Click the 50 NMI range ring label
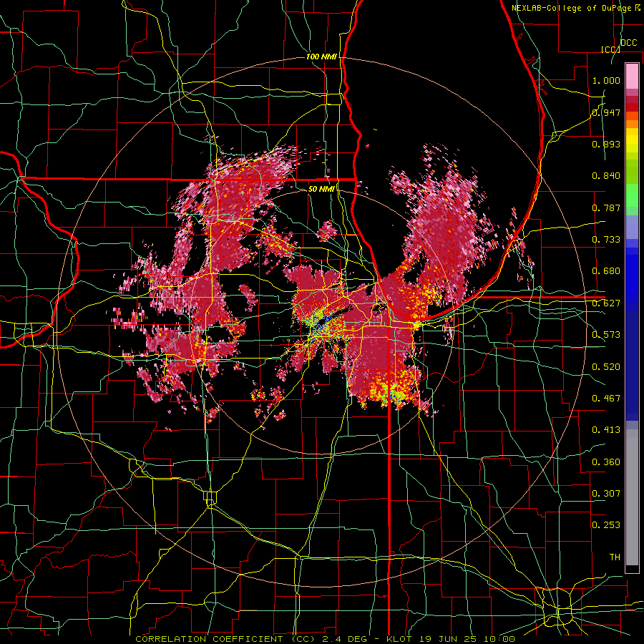Viewport: 644px width, 644px height. 321,189
